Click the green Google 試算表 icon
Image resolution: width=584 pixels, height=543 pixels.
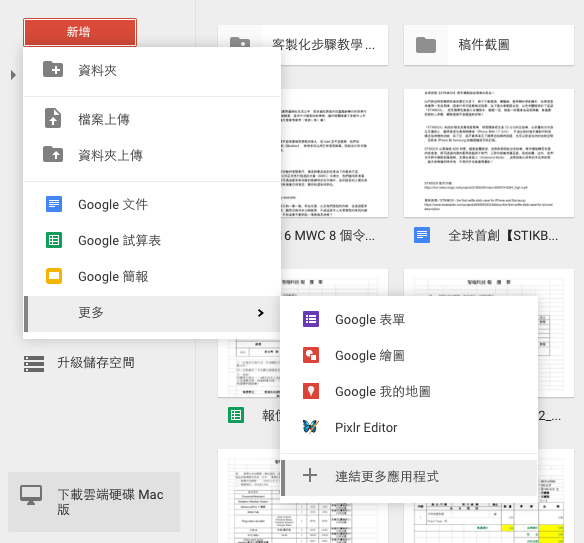[x=54, y=240]
